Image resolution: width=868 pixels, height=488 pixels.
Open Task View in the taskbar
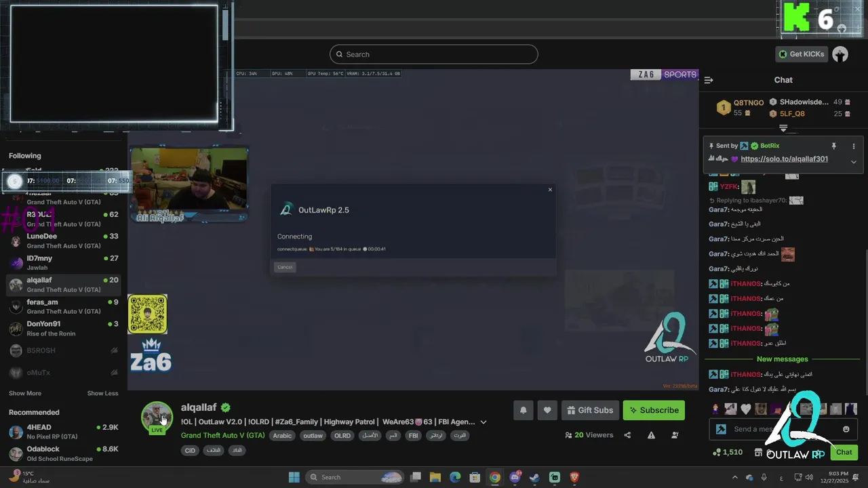tap(416, 477)
